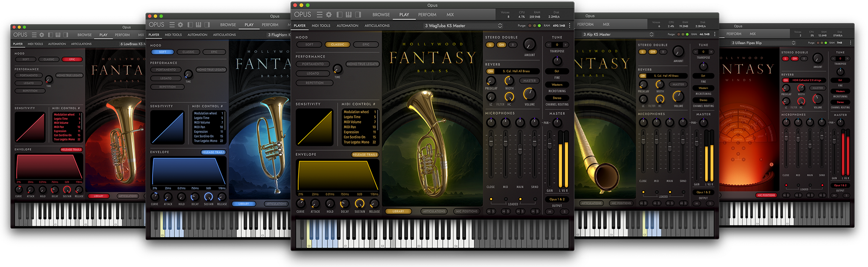Open settings gear in the WagTuba window
This screenshot has width=868, height=267.
(x=329, y=15)
